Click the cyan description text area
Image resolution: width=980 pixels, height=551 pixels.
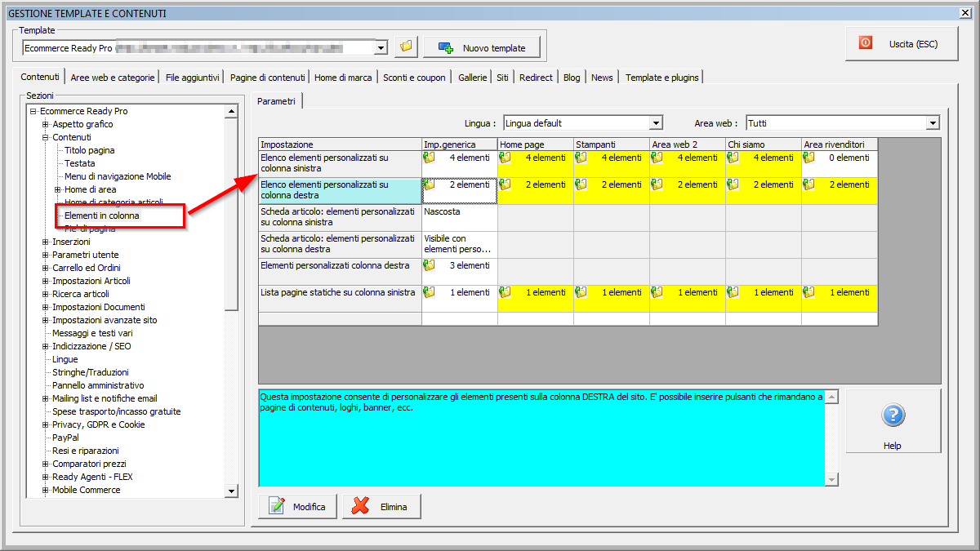point(541,438)
